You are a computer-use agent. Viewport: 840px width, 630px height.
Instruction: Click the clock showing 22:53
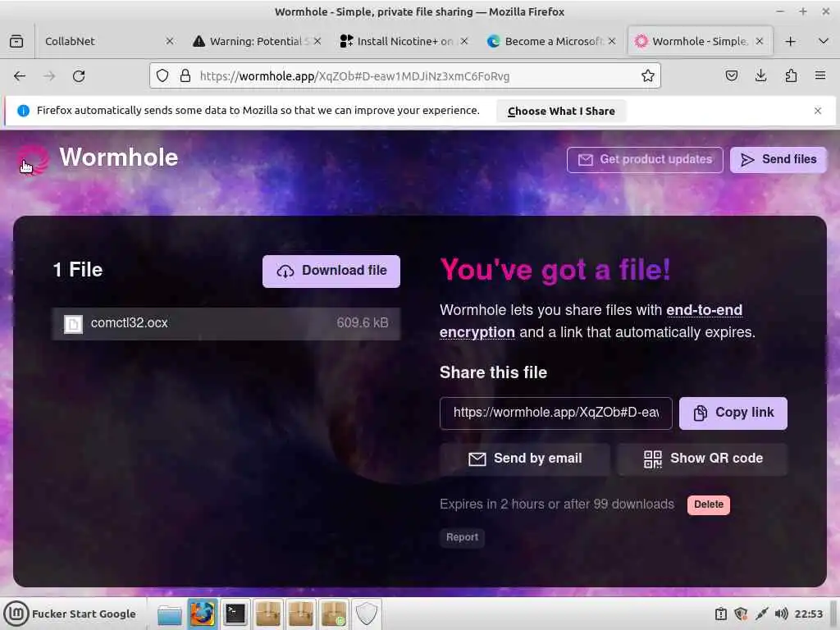point(808,614)
